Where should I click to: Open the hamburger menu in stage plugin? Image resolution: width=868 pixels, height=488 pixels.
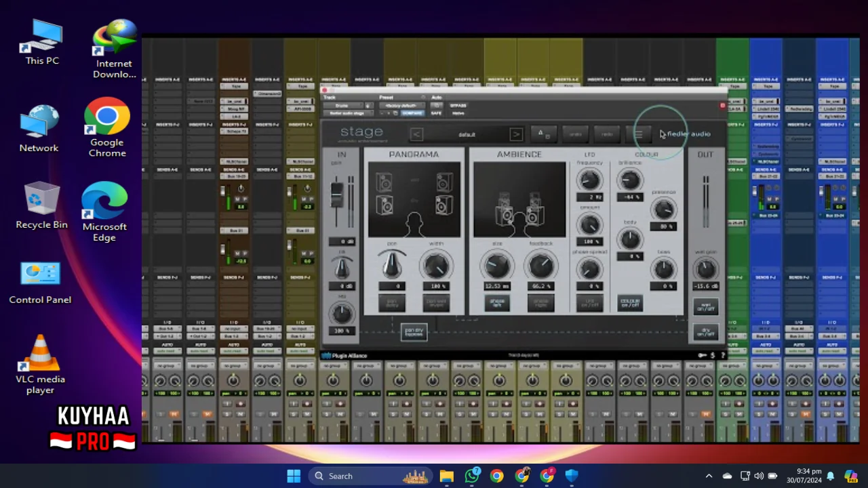pyautogui.click(x=638, y=134)
